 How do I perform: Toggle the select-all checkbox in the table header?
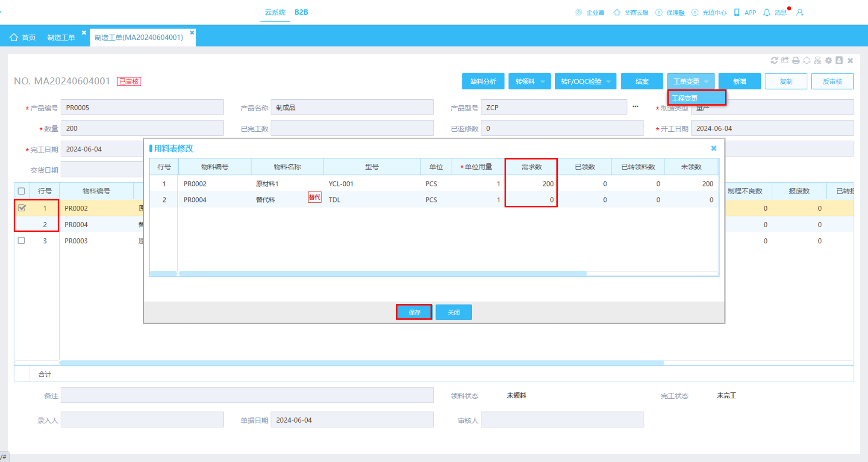tap(21, 191)
